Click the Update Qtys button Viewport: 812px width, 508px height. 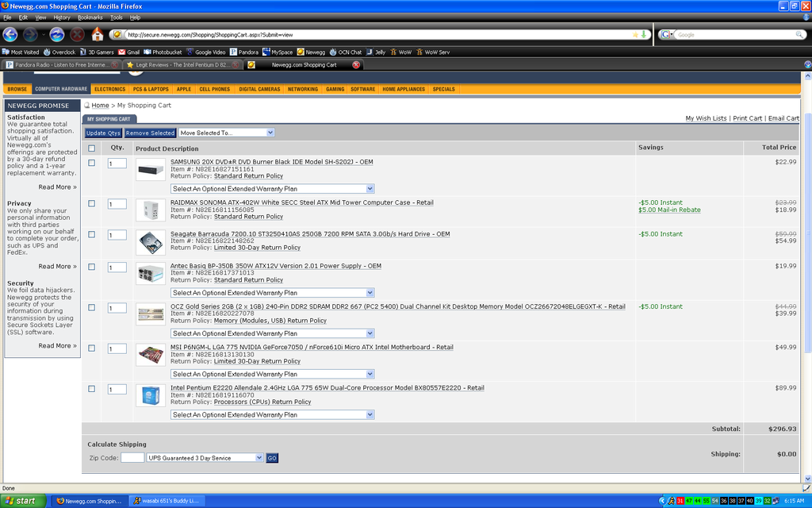click(x=104, y=133)
